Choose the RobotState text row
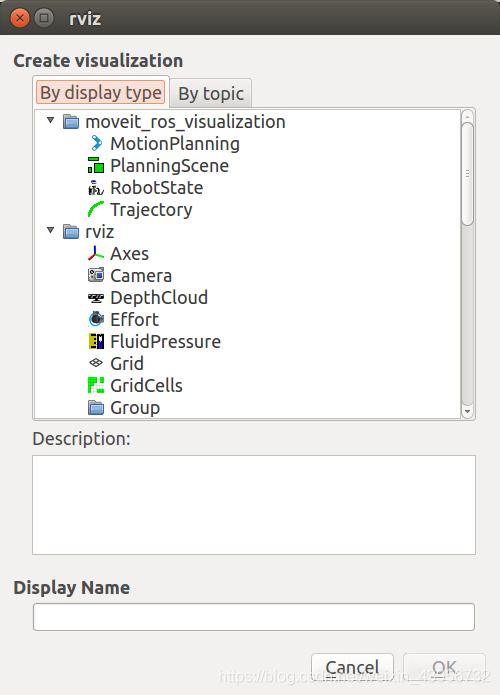The width and height of the screenshot is (500, 695). [x=156, y=187]
